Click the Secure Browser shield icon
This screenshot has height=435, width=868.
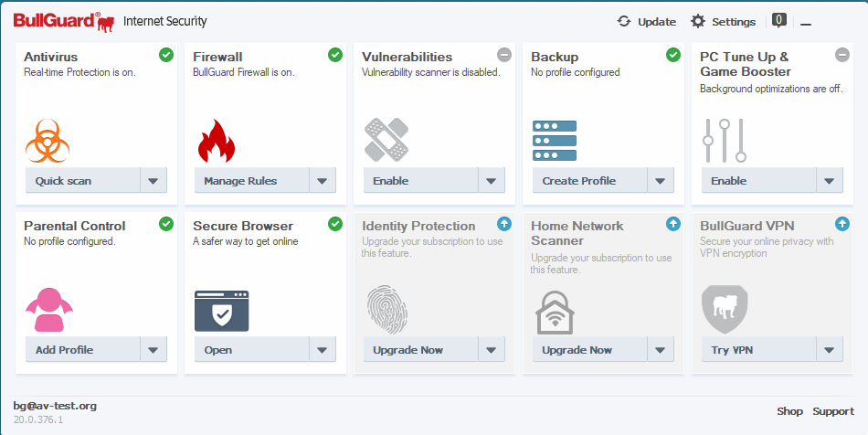click(221, 311)
